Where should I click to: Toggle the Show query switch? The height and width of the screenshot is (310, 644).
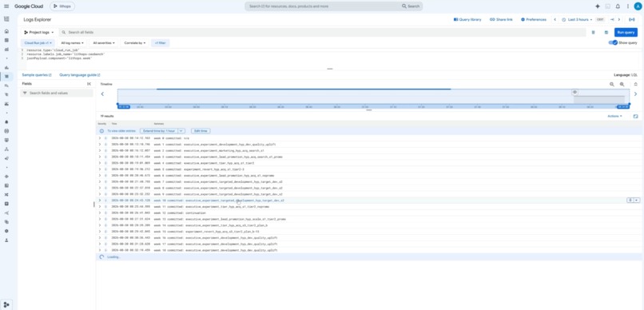(x=613, y=42)
